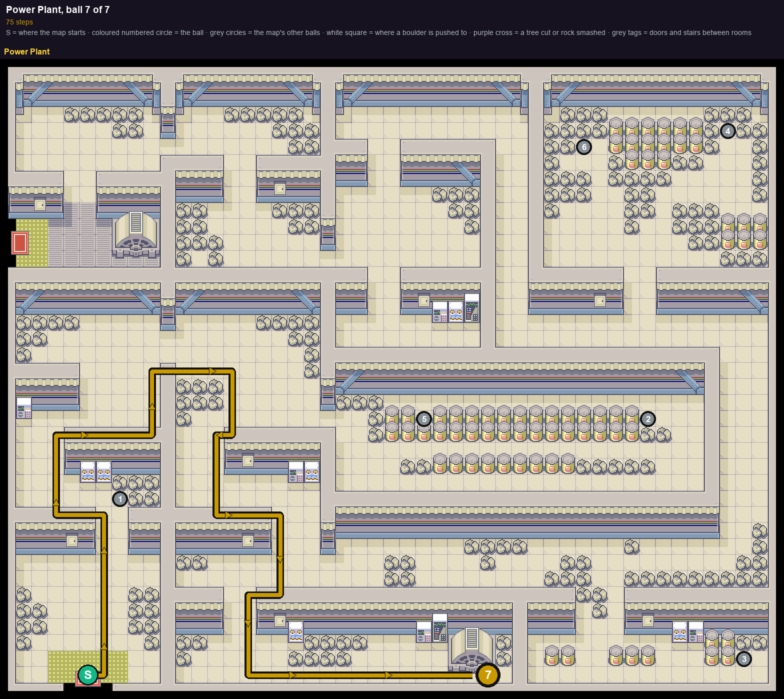
Task: Click grey ball marker number 3
Action: pyautogui.click(x=744, y=659)
